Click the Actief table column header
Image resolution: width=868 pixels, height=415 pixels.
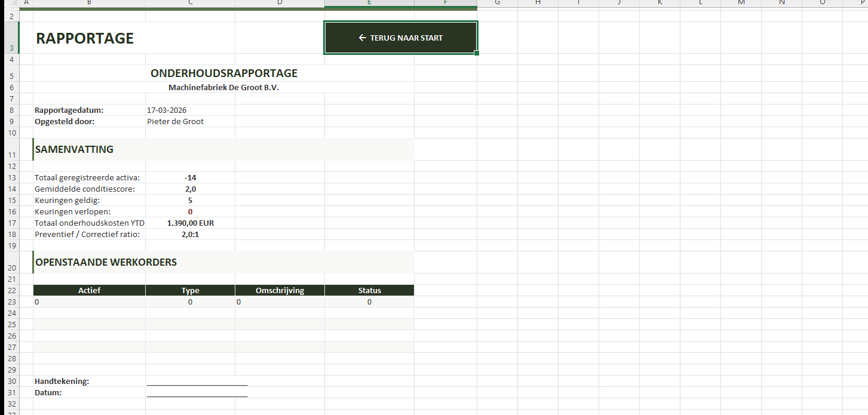tap(89, 290)
